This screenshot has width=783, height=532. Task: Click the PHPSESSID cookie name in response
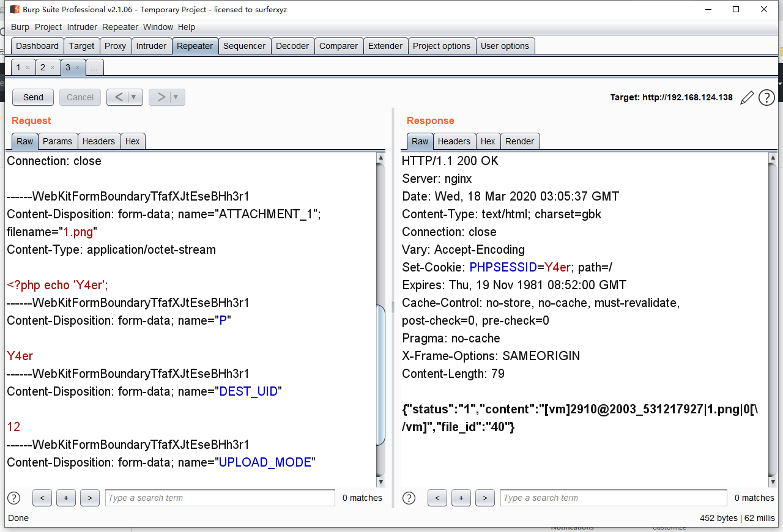click(503, 267)
